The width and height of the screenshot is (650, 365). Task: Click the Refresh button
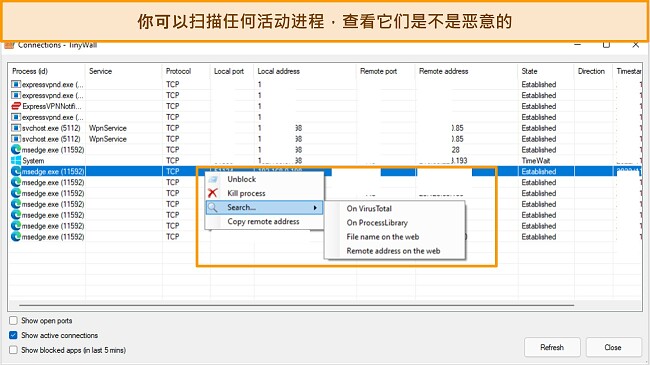coord(552,347)
